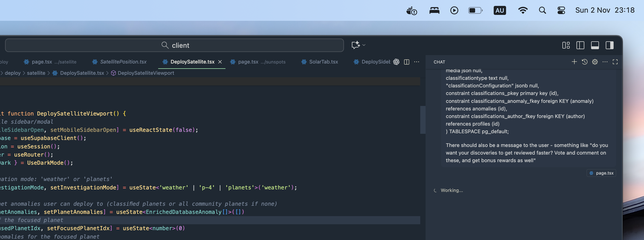Open chat history clock icon
The height and width of the screenshot is (240, 644).
(x=585, y=62)
